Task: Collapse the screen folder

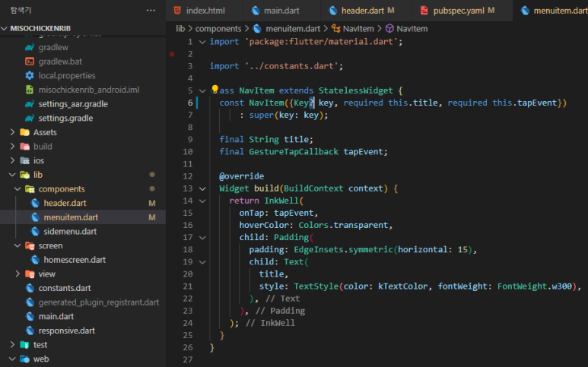Action: [17, 245]
